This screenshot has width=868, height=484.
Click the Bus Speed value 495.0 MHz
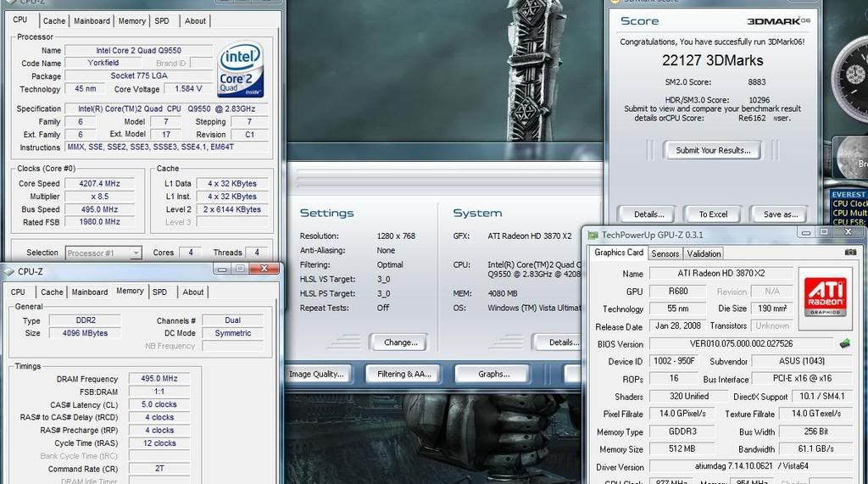tap(100, 209)
